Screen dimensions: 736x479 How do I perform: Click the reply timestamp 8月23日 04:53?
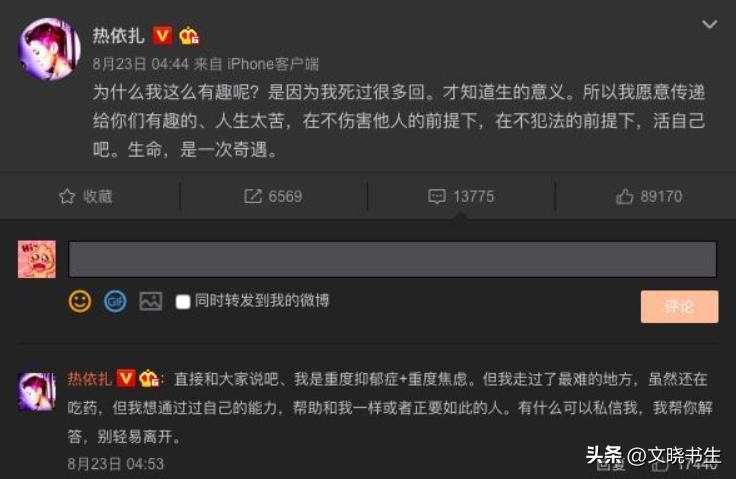click(115, 464)
